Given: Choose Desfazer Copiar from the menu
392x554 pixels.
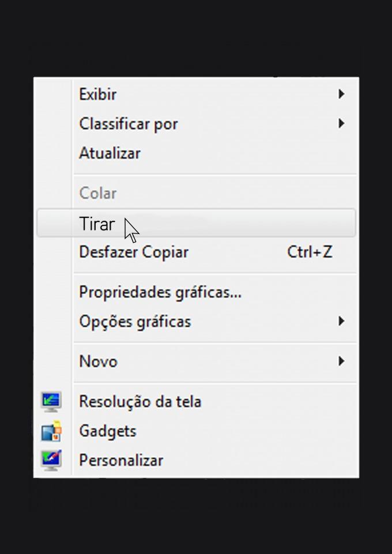Looking at the screenshot, I should click(134, 252).
